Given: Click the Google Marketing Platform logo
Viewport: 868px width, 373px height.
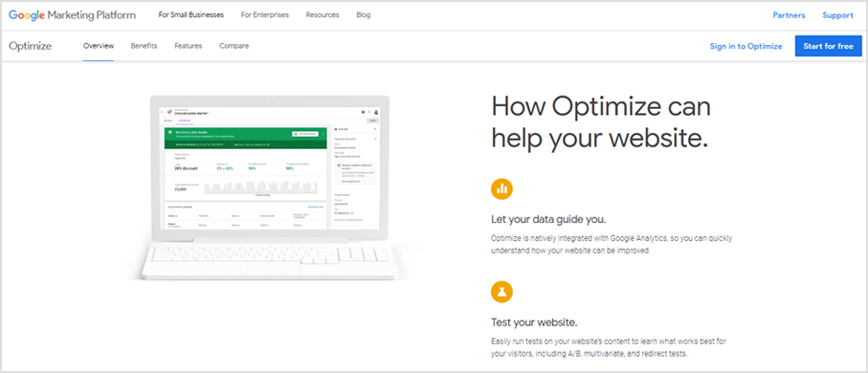Looking at the screenshot, I should click(72, 15).
